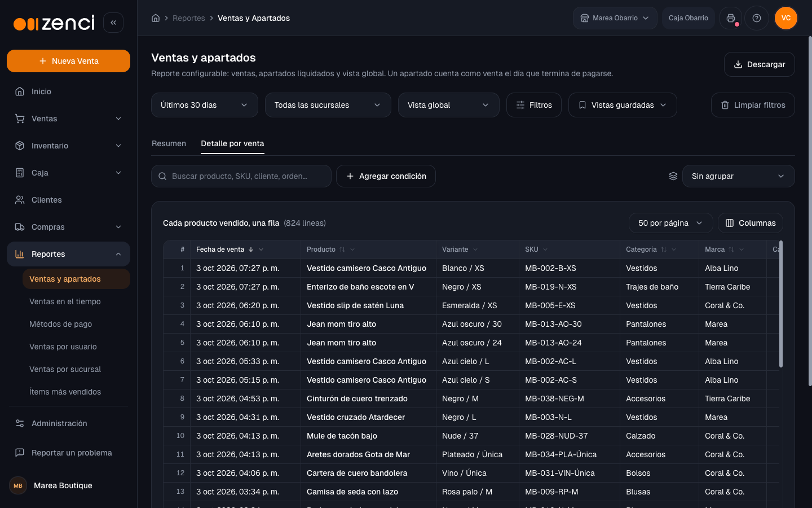Expand the Caja sidebar section
This screenshot has width=812, height=508.
tap(68, 173)
